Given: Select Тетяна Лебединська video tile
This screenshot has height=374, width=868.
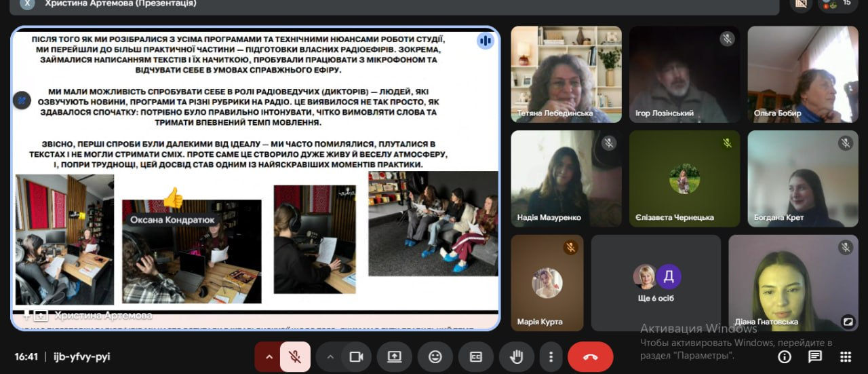Looking at the screenshot, I should 566,75.
